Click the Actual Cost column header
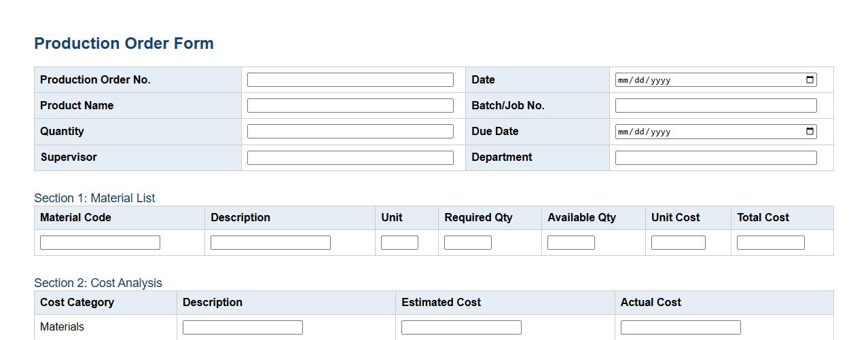 (724, 303)
